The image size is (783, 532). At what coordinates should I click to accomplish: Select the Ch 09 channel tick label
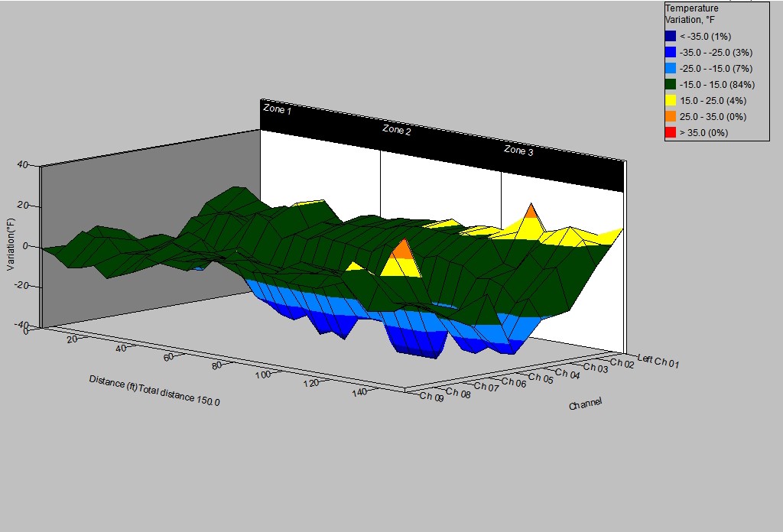[431, 396]
